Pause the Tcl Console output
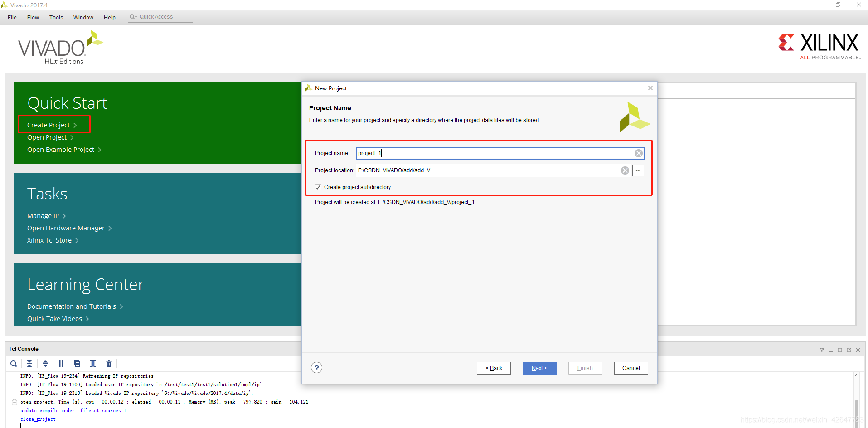The width and height of the screenshot is (868, 428). (x=61, y=364)
